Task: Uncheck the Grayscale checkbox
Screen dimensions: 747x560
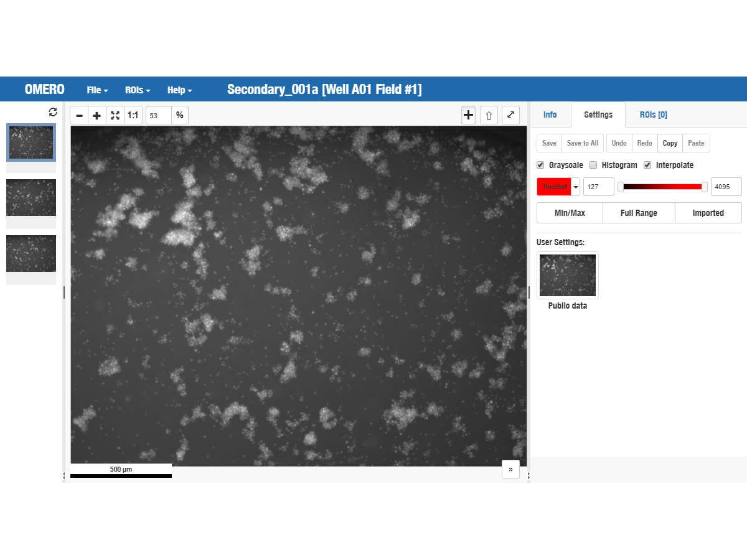Action: coord(540,165)
